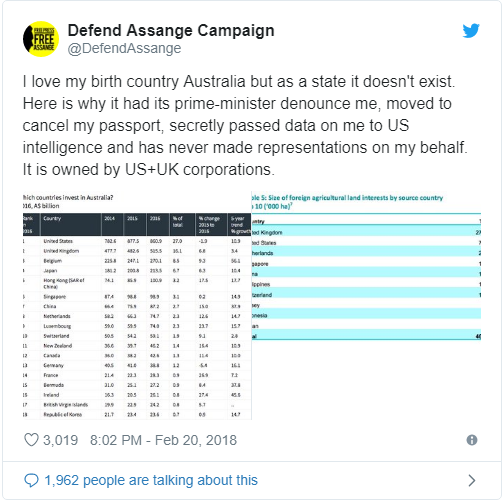This screenshot has height=500, width=502.
Task: Click the Country column header in dark table
Action: click(x=52, y=218)
